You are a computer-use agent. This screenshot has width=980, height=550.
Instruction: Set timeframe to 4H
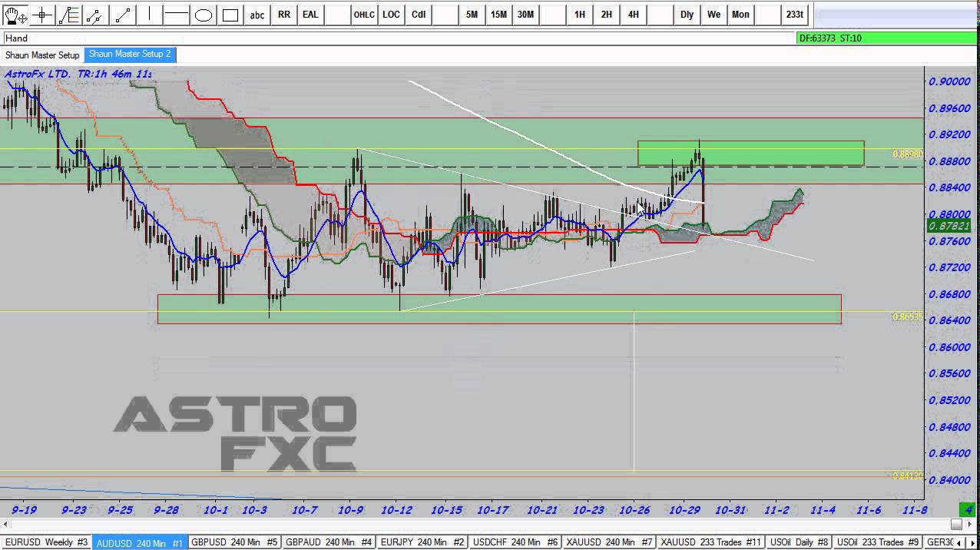634,15
